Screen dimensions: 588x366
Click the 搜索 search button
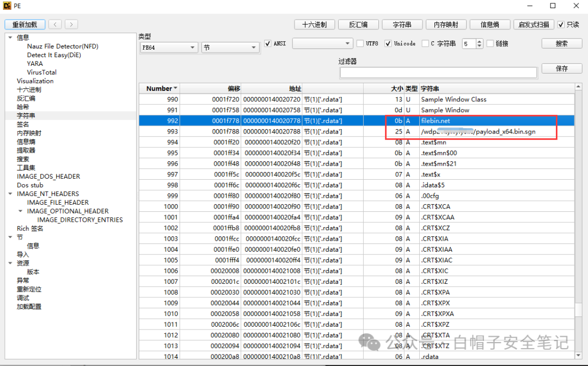(x=562, y=44)
